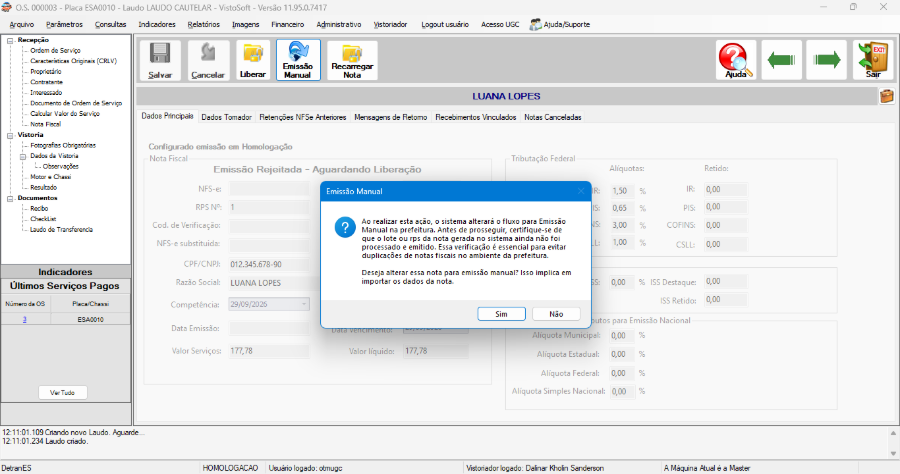
Task: Open the Indicadores menu
Action: click(157, 25)
